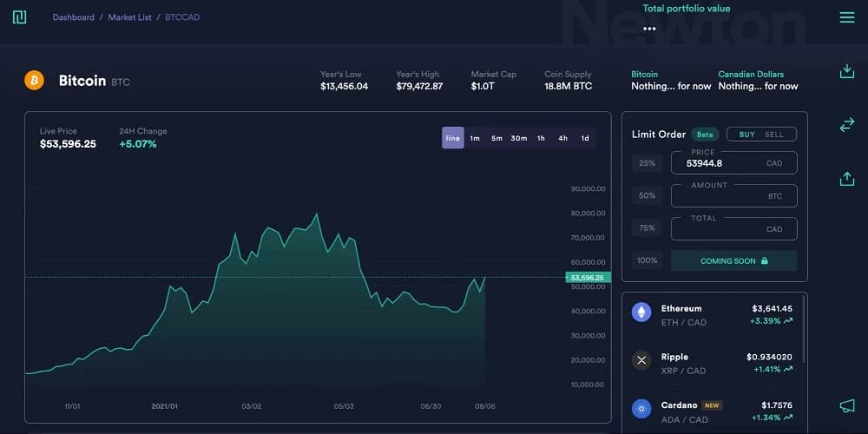Click the Ripple trend arrow icon
Screen dimensions: 868x434
click(788, 369)
